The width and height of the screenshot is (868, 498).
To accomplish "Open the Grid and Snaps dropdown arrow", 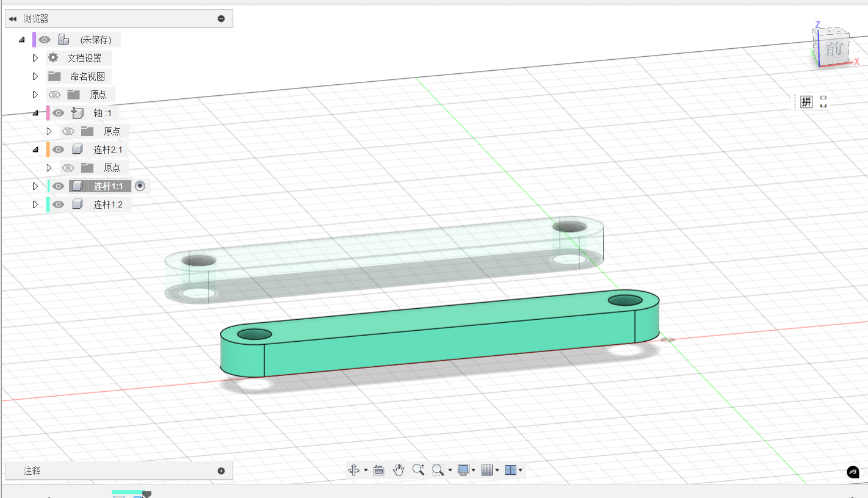I will click(497, 471).
